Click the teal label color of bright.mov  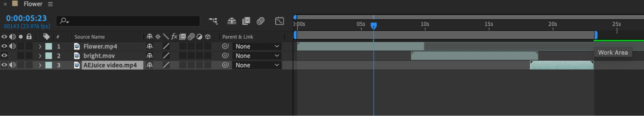49,56
